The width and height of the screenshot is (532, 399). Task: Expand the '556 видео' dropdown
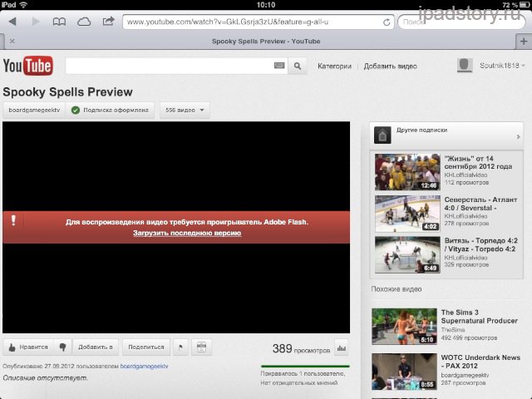pyautogui.click(x=184, y=110)
